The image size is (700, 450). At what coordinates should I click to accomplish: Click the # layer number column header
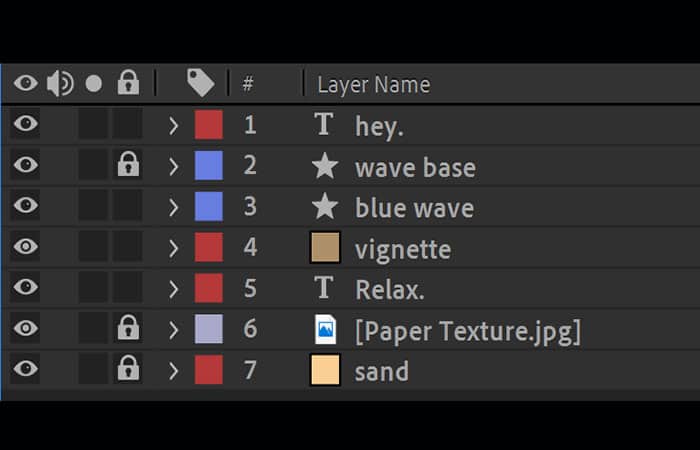248,83
